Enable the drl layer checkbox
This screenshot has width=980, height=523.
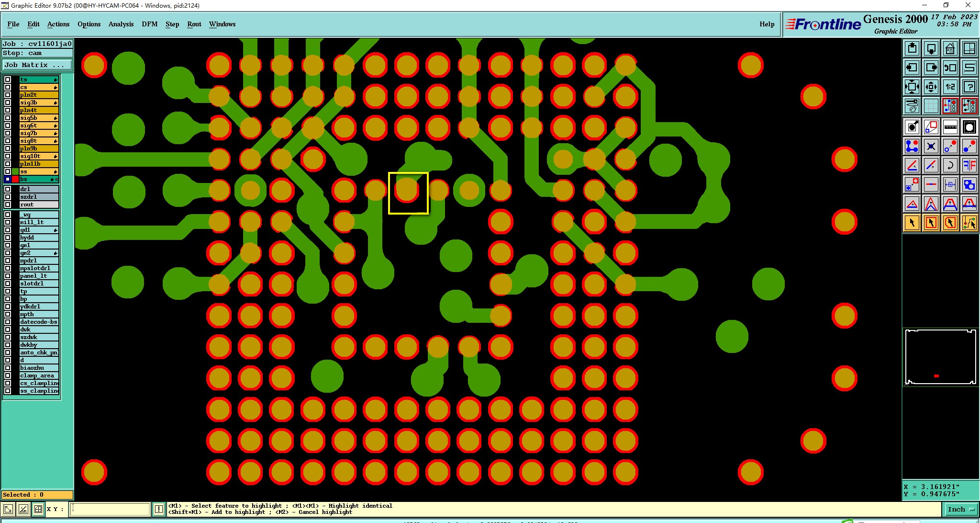pyautogui.click(x=8, y=189)
